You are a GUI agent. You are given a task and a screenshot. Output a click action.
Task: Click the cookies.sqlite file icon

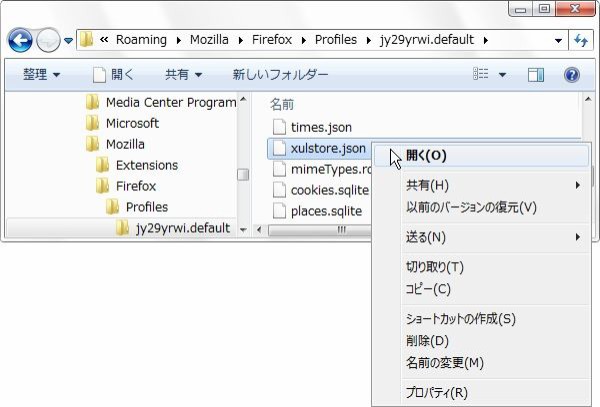tap(279, 190)
